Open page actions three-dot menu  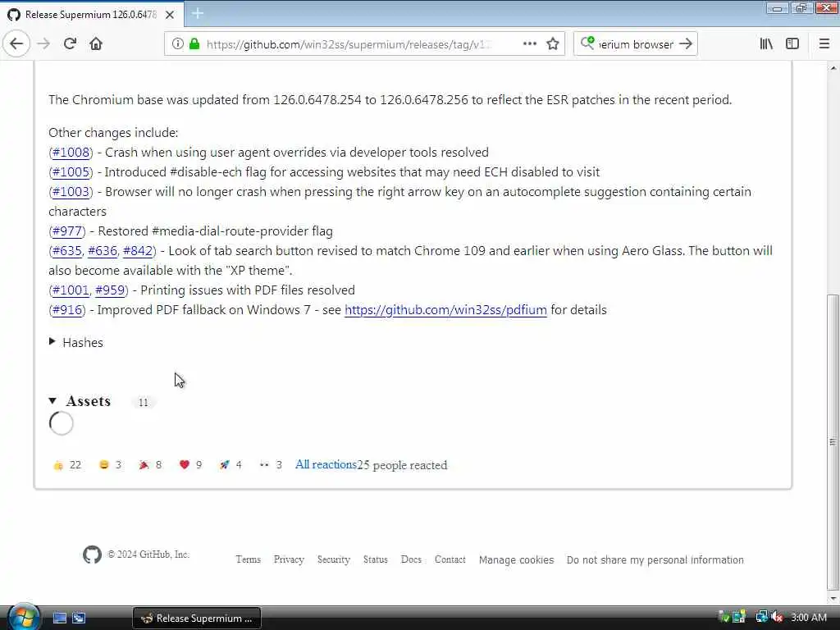click(x=529, y=44)
